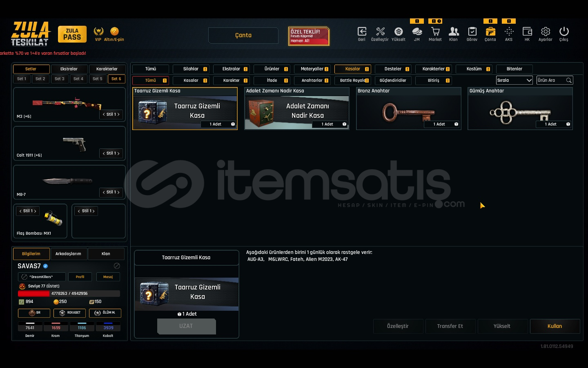Click the Transfer Et button
588x368 pixels.
pyautogui.click(x=450, y=326)
